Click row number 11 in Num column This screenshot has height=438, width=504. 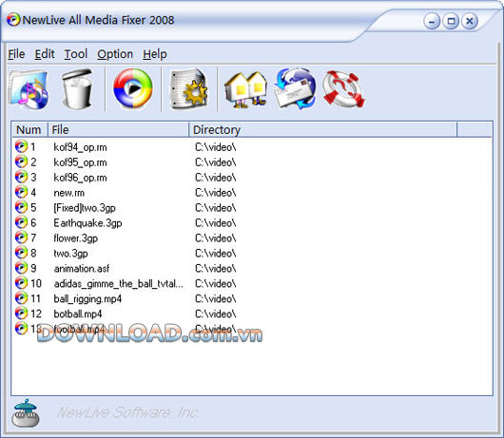pyautogui.click(x=36, y=298)
